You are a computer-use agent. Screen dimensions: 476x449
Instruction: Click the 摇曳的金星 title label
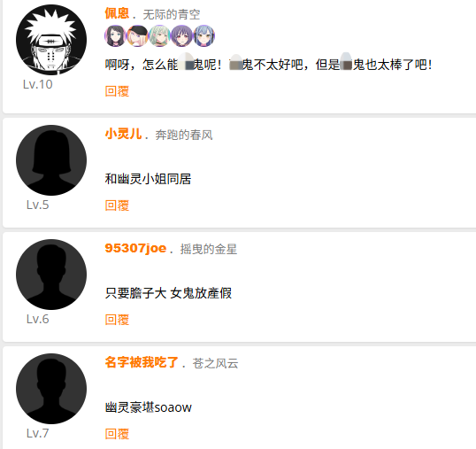[209, 249]
